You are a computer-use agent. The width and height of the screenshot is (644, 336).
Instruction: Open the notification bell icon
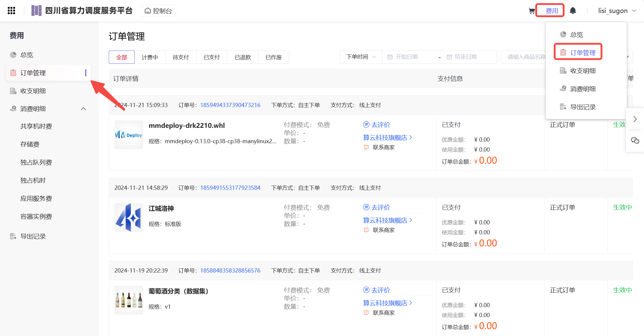point(573,11)
